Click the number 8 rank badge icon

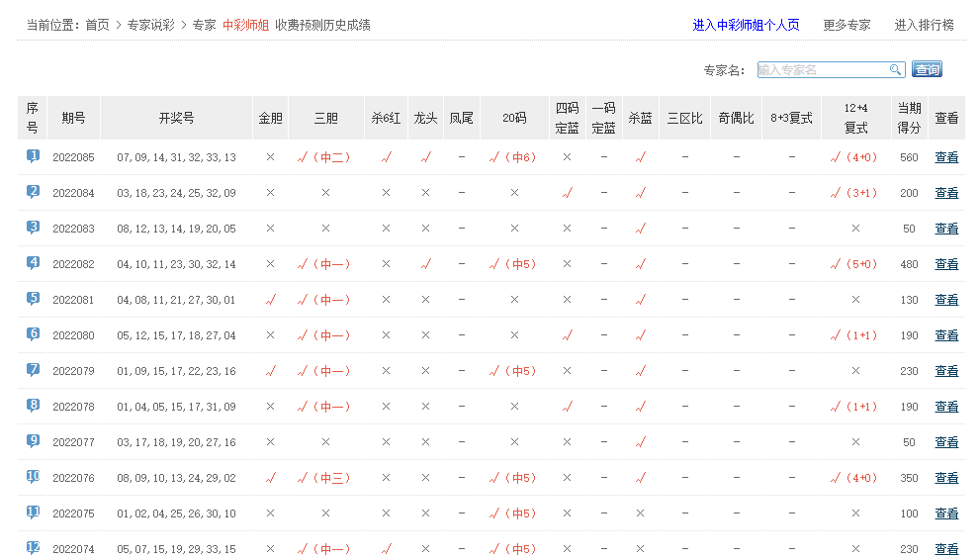coord(33,406)
